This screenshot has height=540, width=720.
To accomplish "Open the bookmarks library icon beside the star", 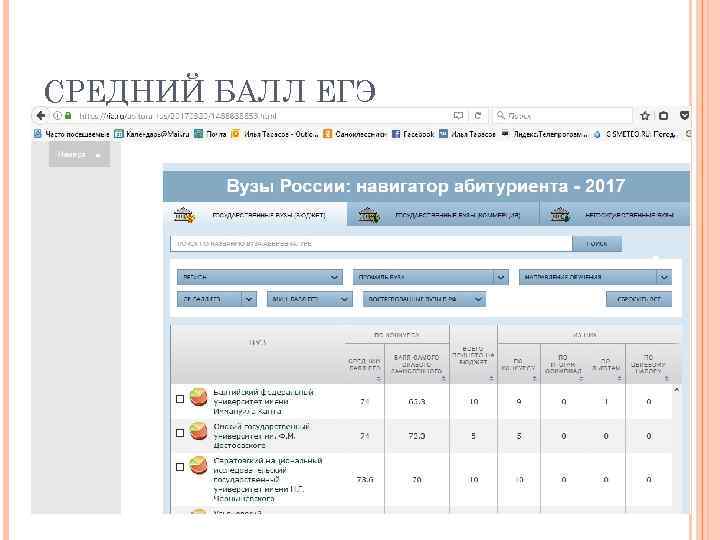I will tap(664, 116).
